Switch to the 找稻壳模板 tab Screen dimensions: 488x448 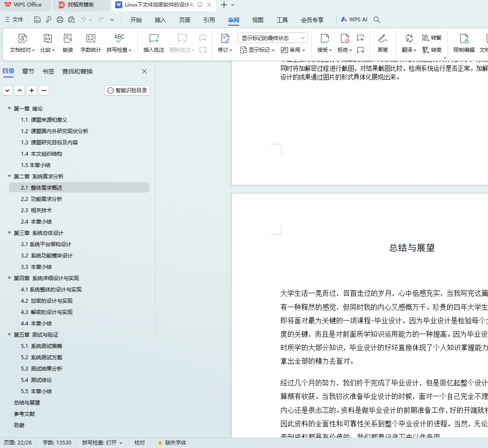pos(80,5)
